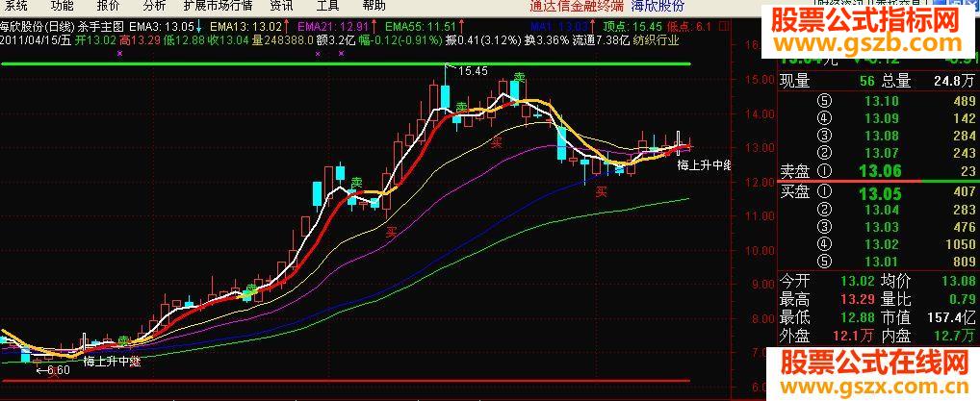Open the 功能 menu
This screenshot has width=980, height=401.
pyautogui.click(x=62, y=6)
